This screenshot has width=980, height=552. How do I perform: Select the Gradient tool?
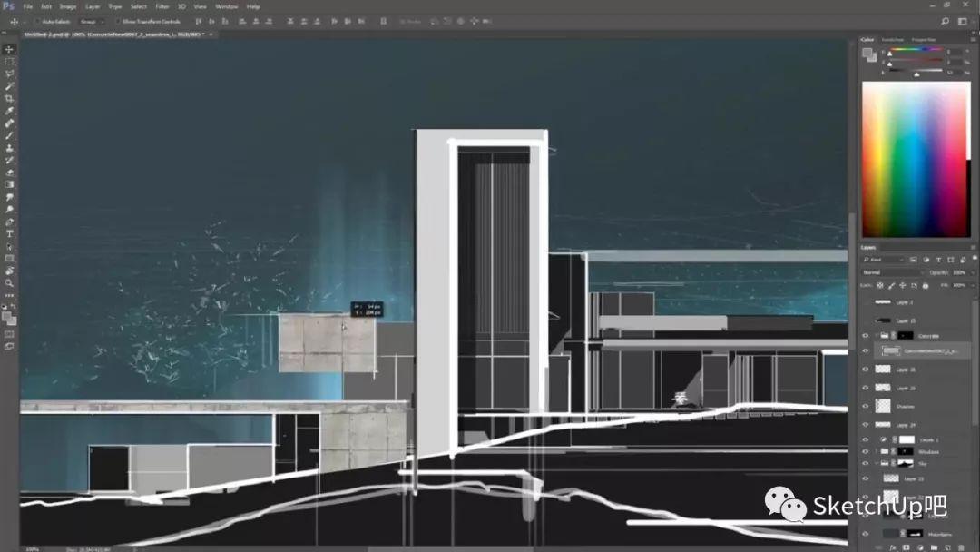point(9,184)
